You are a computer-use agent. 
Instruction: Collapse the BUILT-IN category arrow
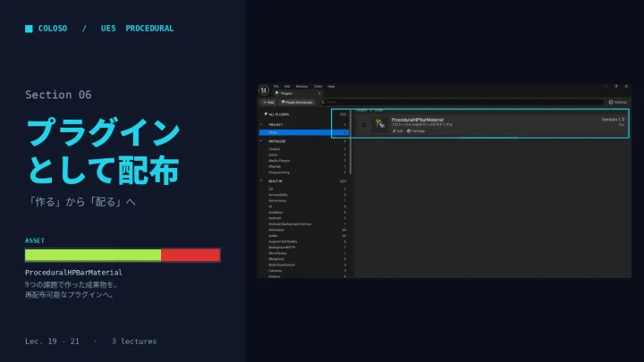[261, 181]
